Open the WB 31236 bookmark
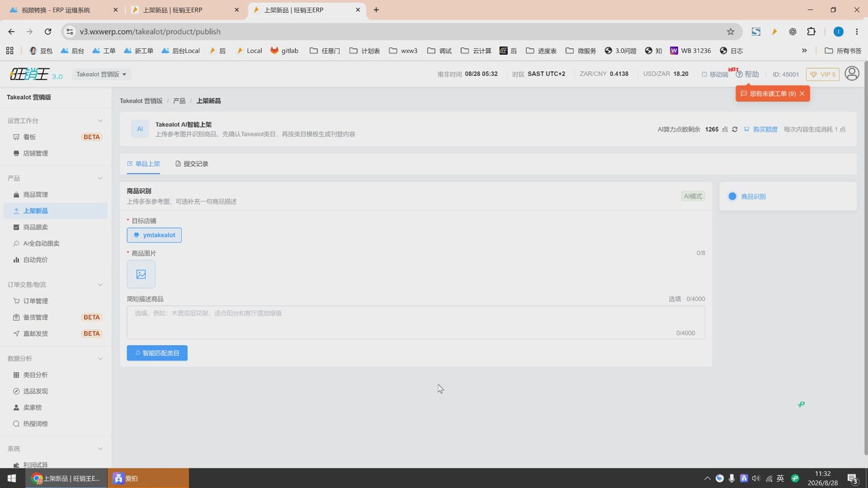 pos(690,51)
